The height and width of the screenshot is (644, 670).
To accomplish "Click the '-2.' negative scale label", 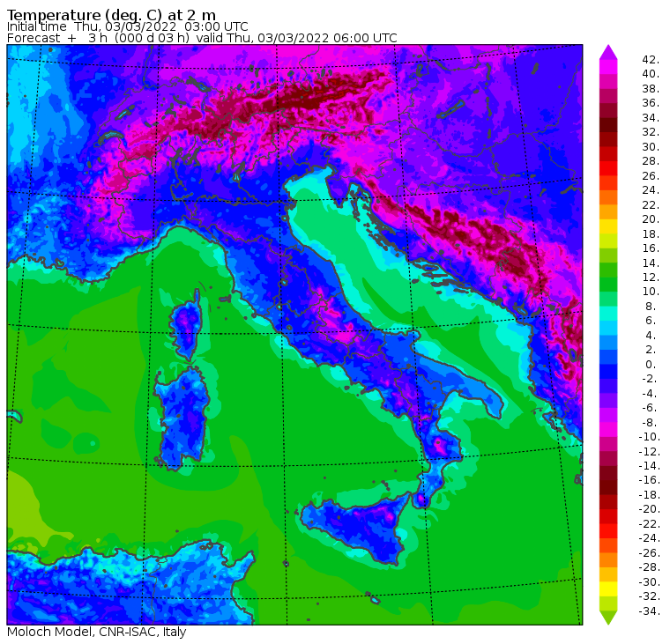I will [x=650, y=379].
